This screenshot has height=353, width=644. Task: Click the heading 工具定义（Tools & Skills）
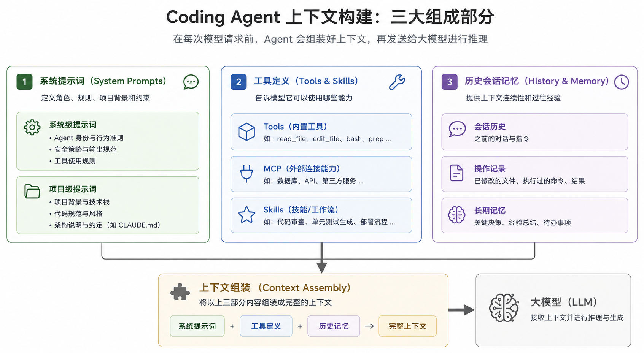coord(306,81)
